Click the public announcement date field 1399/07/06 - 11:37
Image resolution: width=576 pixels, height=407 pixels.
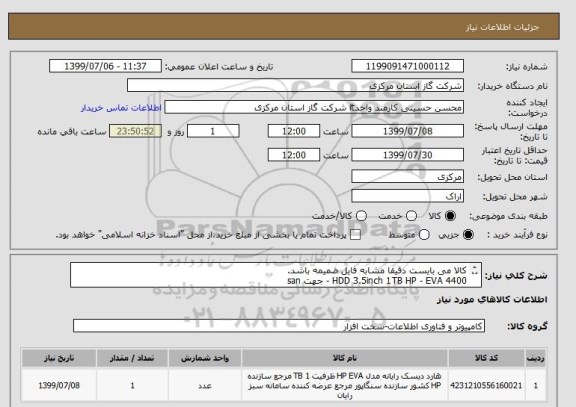(105, 66)
